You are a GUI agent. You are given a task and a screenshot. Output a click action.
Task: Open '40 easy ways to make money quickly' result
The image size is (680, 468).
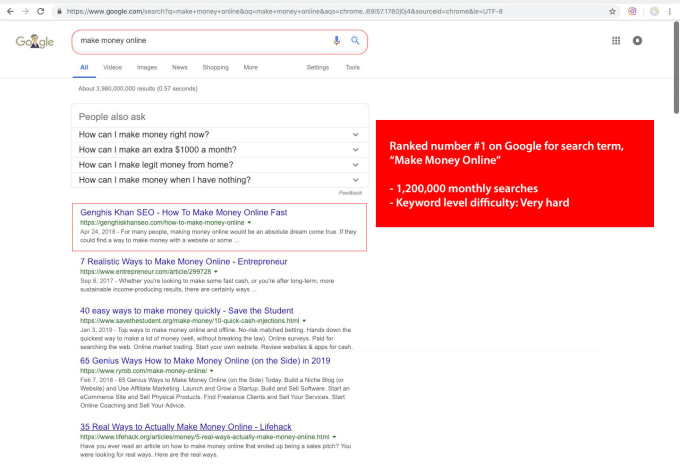186,311
